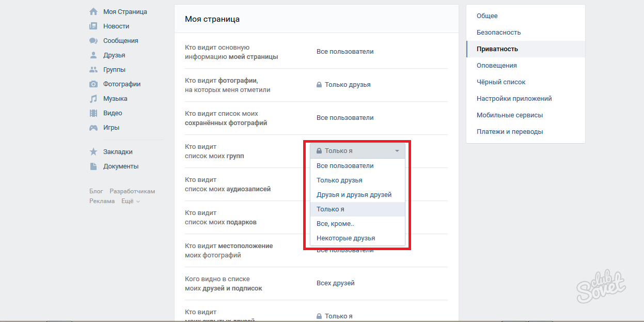Click the camera icon for Фотографии
The width and height of the screenshot is (644, 322).
click(93, 84)
